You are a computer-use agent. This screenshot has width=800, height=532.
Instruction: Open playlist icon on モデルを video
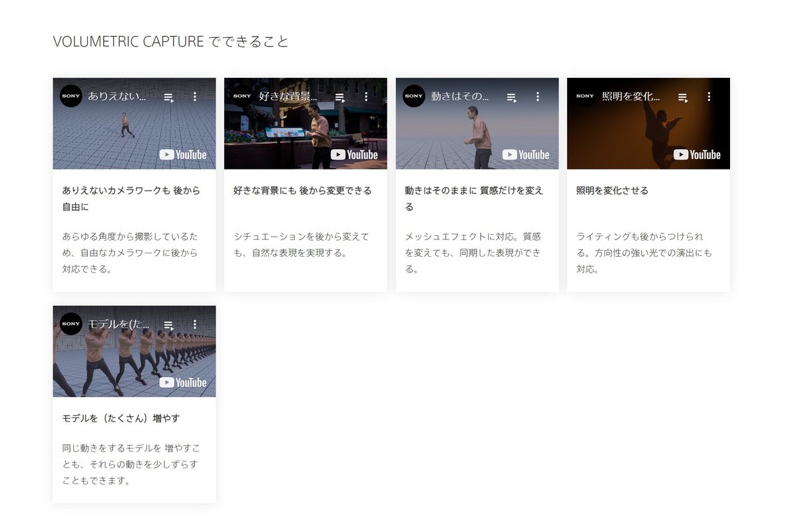pos(169,325)
